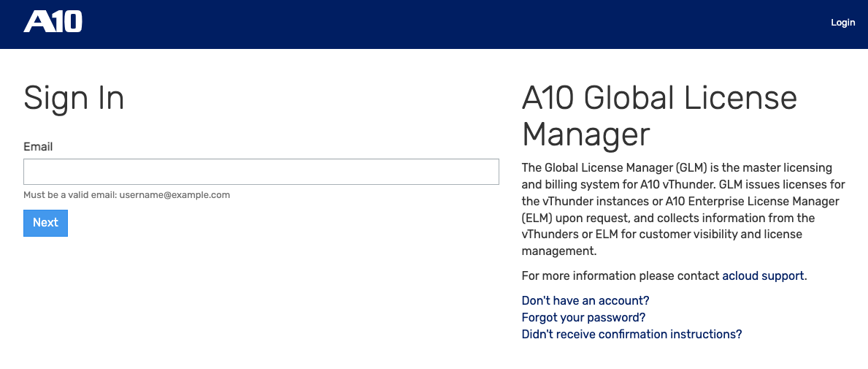Click the Next button
The width and height of the screenshot is (868, 369).
coord(45,223)
